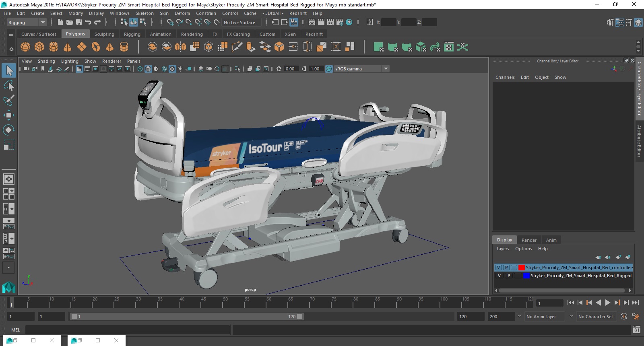Redo the last action
The width and height of the screenshot is (644, 346).
pos(97,23)
